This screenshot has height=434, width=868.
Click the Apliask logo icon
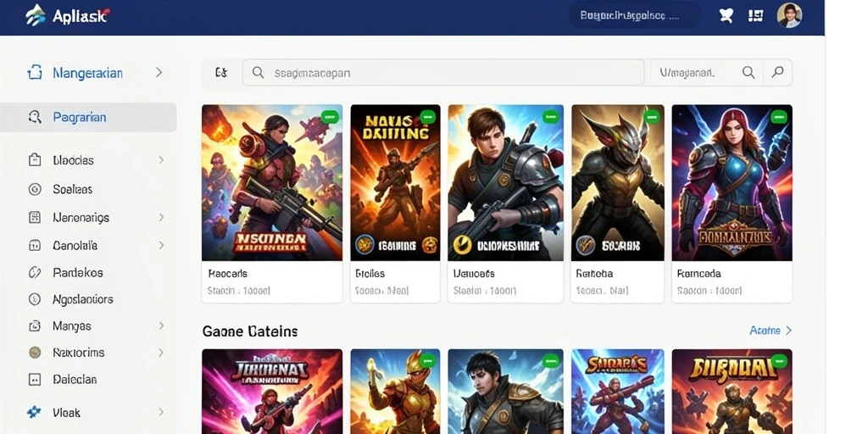click(x=35, y=15)
